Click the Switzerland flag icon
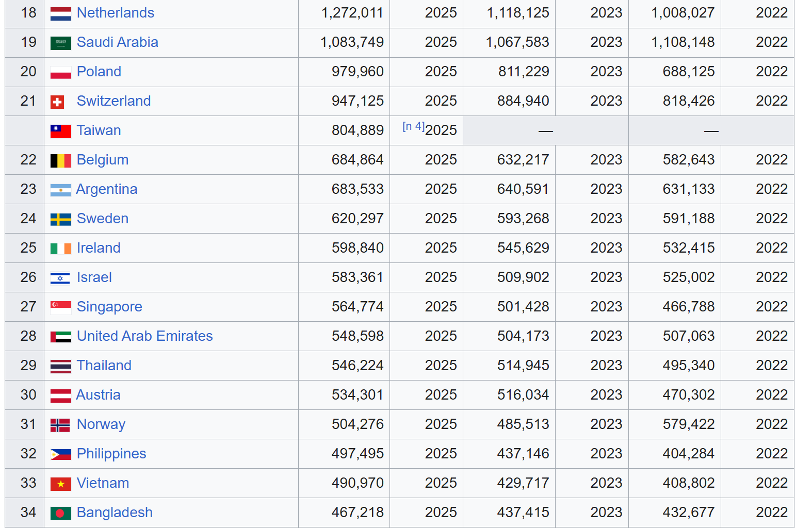The image size is (812, 528). 57,102
